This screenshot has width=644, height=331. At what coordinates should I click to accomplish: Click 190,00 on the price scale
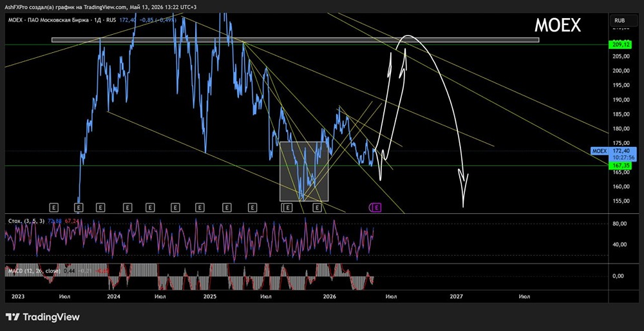[x=621, y=100]
